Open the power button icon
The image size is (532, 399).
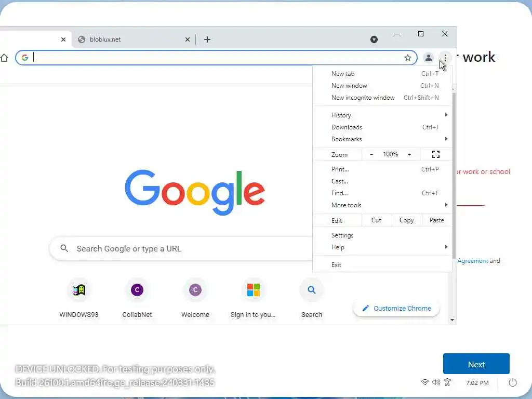point(513,383)
